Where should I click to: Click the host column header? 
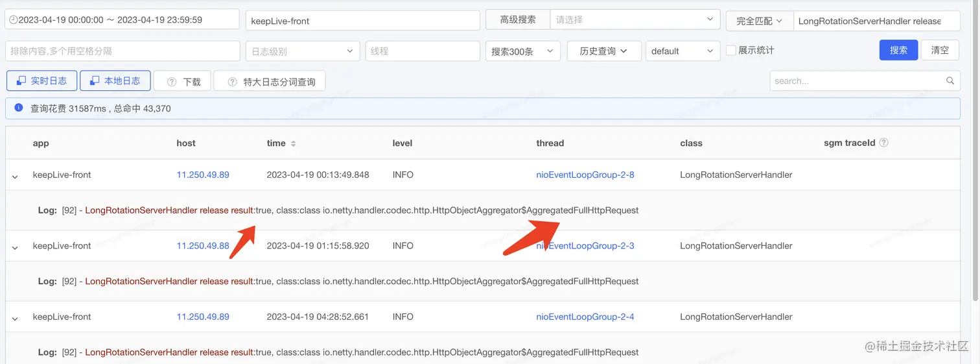point(186,143)
